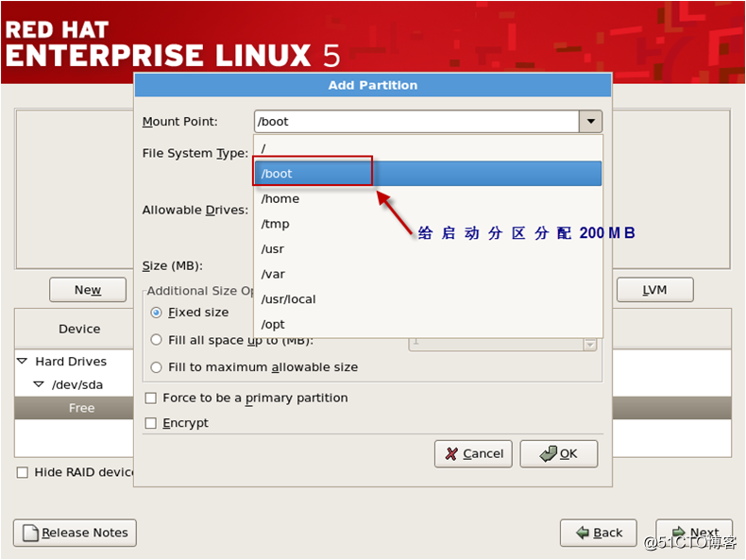This screenshot has width=746, height=560.
Task: Choose /boot in the mount point list
Action: 428,174
